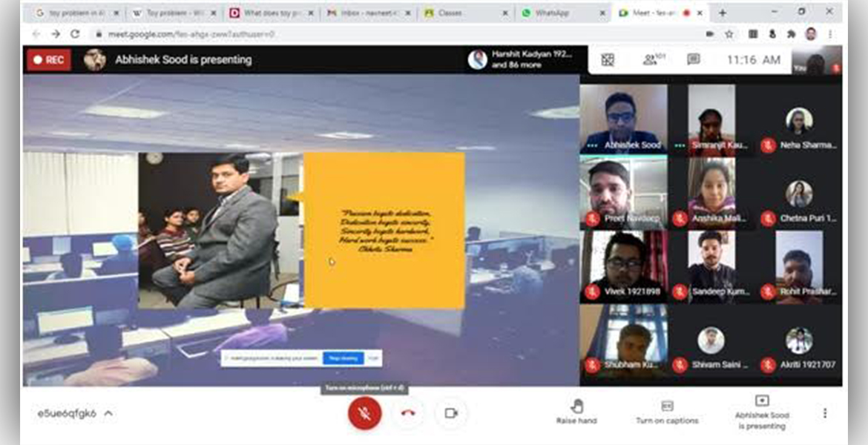Open the Chrome profile avatar
The height and width of the screenshot is (445, 868).
(x=811, y=34)
